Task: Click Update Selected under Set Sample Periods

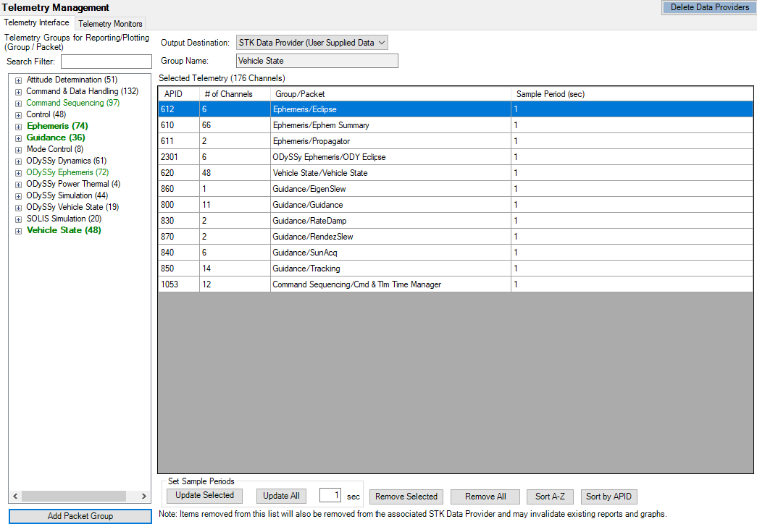Action: (204, 495)
